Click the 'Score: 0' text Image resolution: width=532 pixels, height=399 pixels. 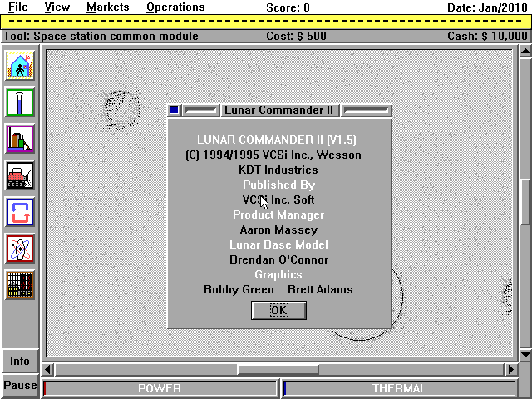288,7
